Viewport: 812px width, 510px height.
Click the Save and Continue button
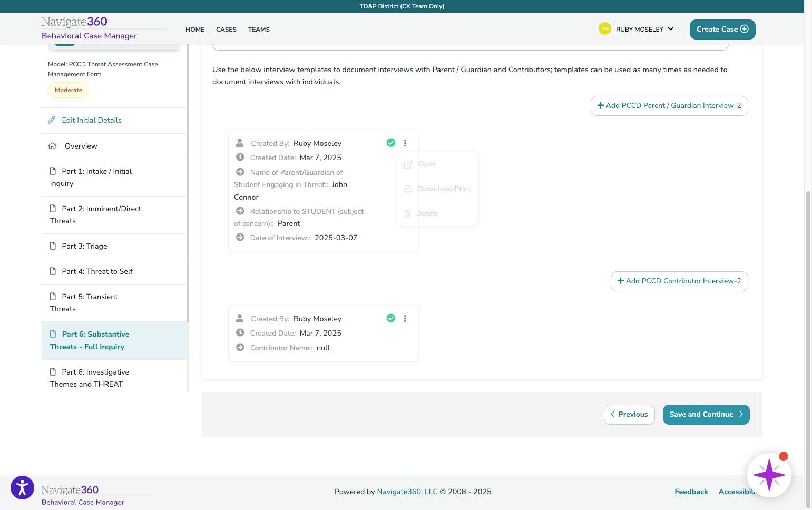pyautogui.click(x=706, y=415)
